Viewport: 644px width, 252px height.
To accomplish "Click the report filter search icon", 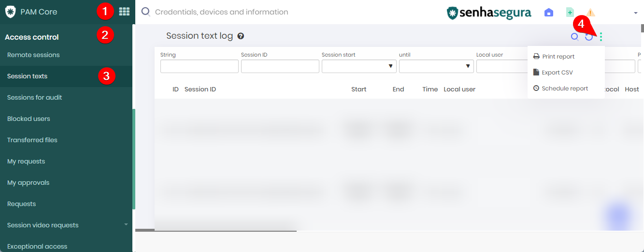I will [x=574, y=36].
